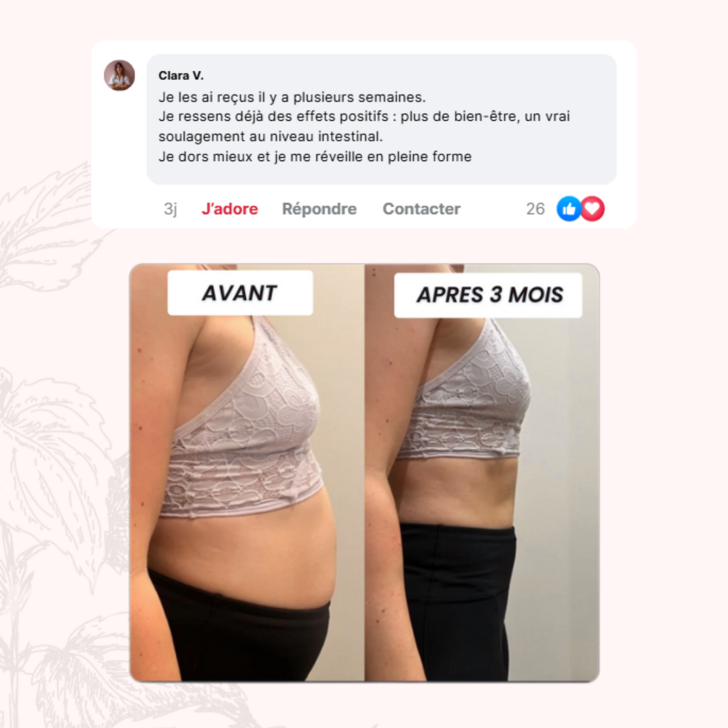Click the Contacter link

422,209
